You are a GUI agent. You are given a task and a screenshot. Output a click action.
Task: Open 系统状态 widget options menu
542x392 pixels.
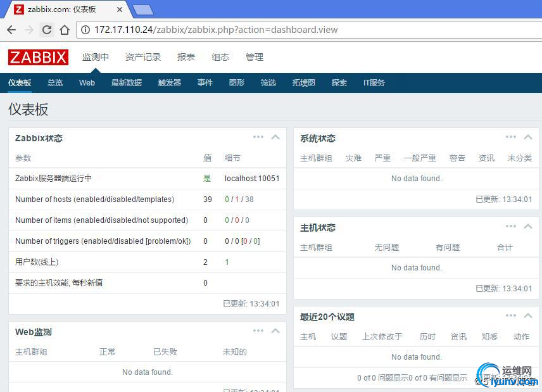coord(511,137)
